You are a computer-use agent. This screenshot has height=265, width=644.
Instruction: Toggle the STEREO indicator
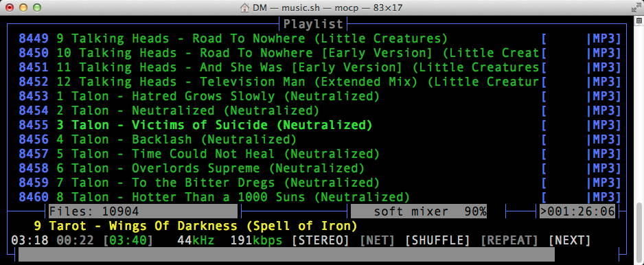(x=320, y=240)
